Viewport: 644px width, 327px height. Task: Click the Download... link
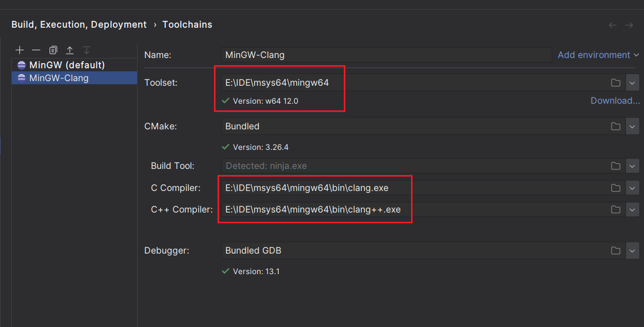615,101
